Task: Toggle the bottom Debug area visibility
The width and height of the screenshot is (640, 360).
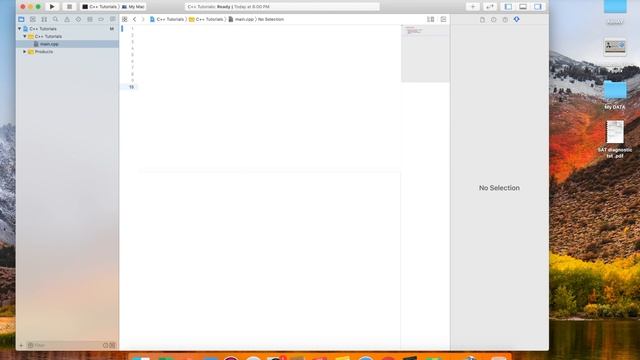Action: click(x=523, y=7)
